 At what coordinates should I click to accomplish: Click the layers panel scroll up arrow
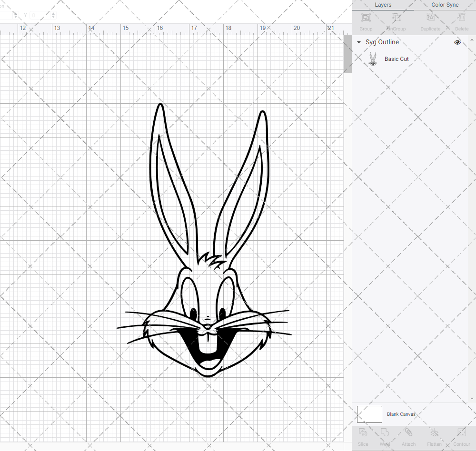pyautogui.click(x=471, y=40)
